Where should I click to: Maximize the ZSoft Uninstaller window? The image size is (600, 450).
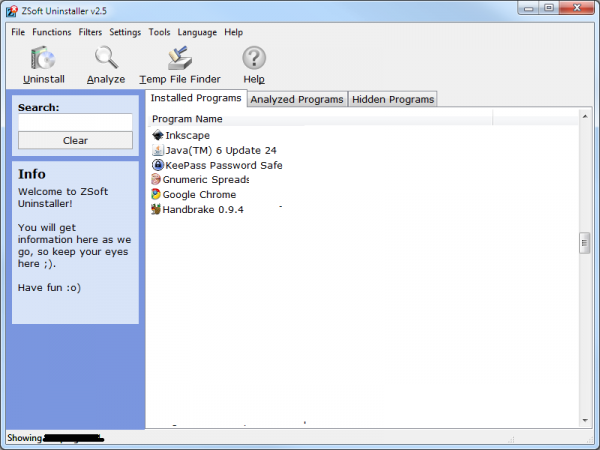click(x=549, y=8)
